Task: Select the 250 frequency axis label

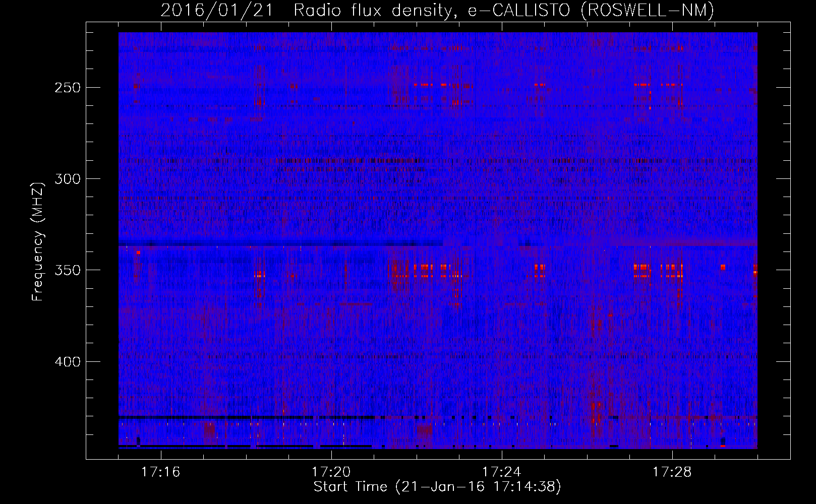Action: 67,88
